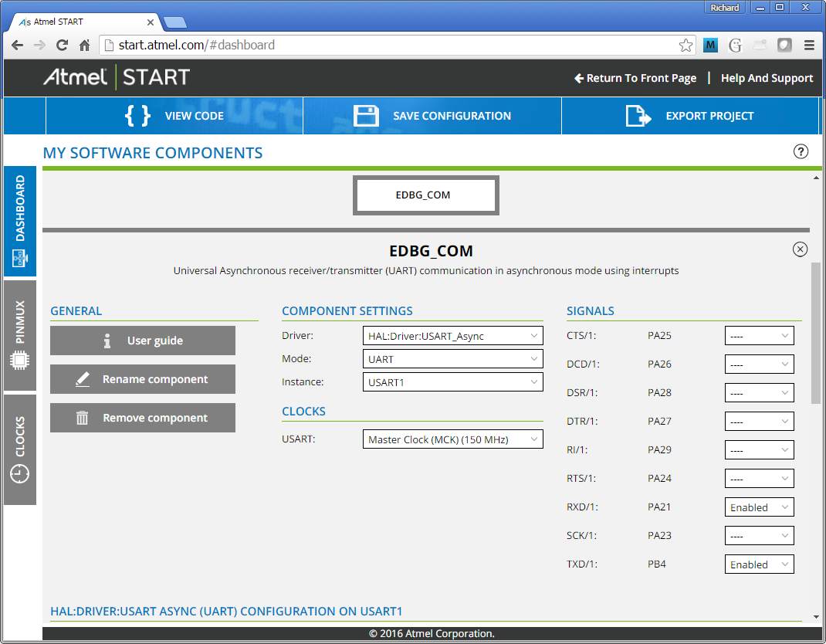The width and height of the screenshot is (826, 644).
Task: Click the User guide info icon
Action: click(107, 341)
